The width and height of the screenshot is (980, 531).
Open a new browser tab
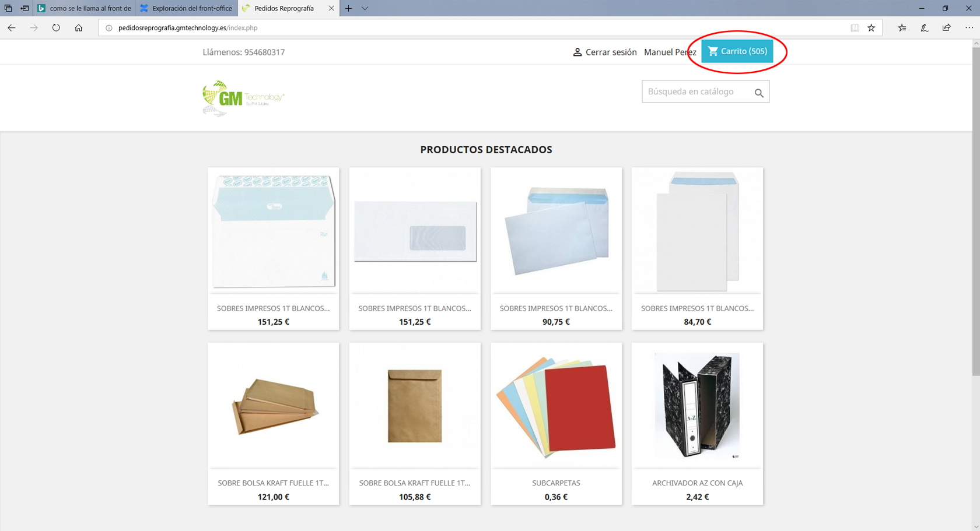click(348, 8)
